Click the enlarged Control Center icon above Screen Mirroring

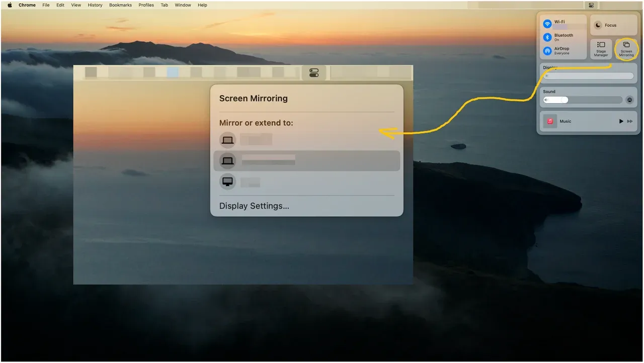pyautogui.click(x=314, y=73)
